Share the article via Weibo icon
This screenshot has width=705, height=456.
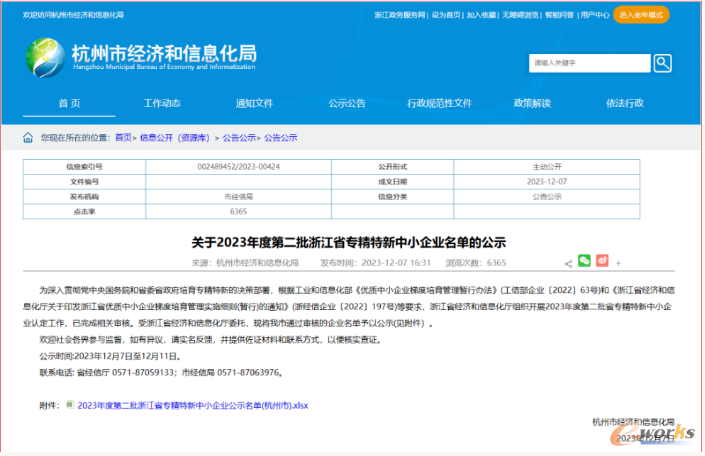pyautogui.click(x=602, y=262)
